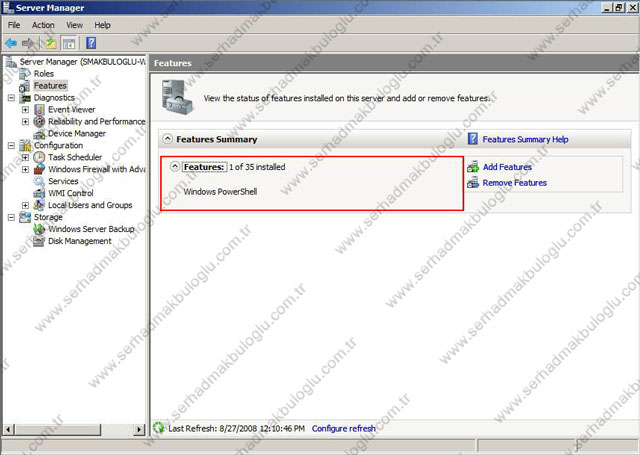Viewport: 640px width, 455px height.
Task: Open the Help toolbar icon
Action: click(91, 43)
